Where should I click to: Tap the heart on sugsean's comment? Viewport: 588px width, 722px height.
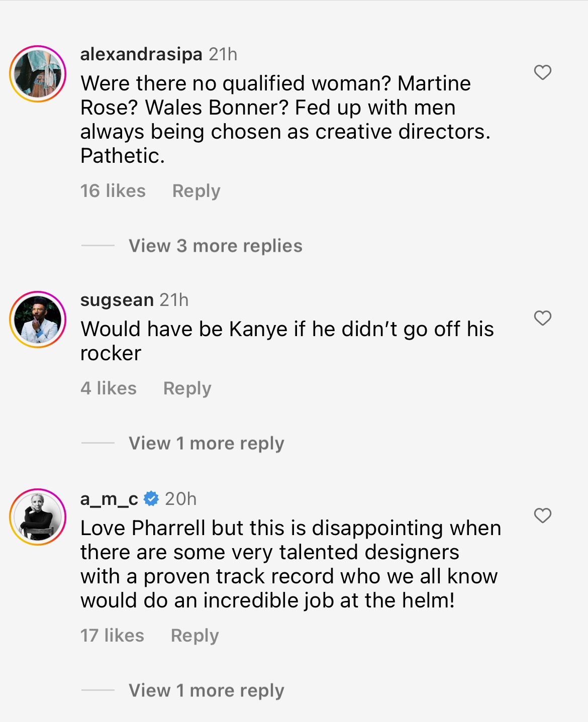(x=543, y=319)
